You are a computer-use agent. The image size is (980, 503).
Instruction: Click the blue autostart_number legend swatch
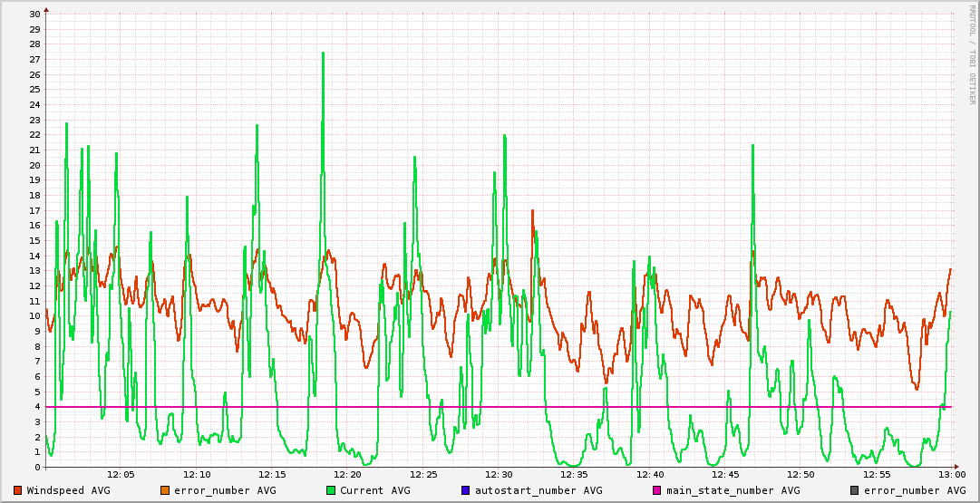coord(466,490)
